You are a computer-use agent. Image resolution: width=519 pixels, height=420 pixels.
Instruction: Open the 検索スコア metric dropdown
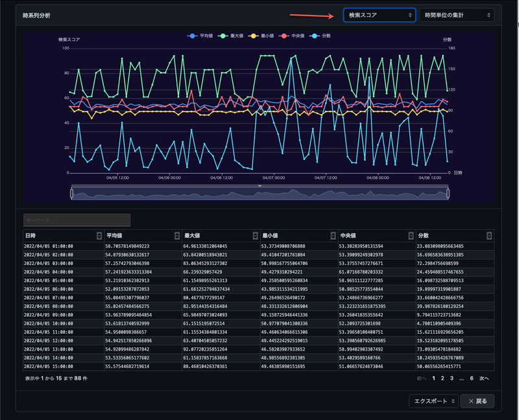coord(379,14)
